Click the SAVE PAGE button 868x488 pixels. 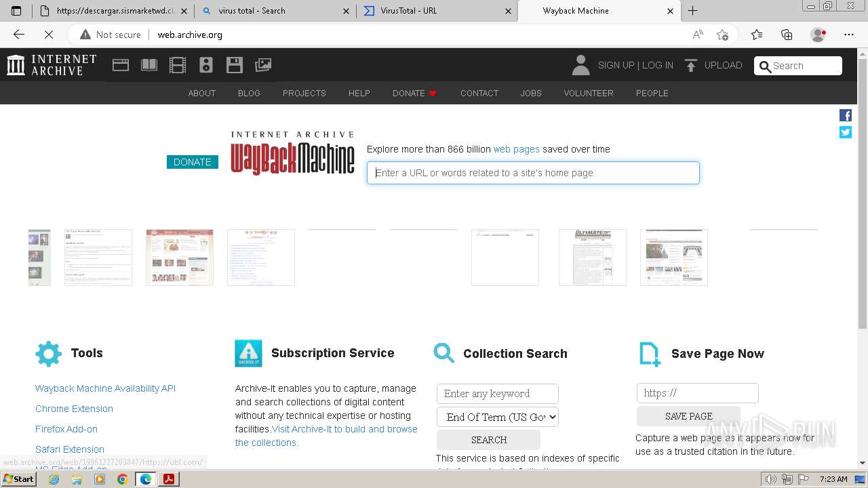pyautogui.click(x=688, y=416)
